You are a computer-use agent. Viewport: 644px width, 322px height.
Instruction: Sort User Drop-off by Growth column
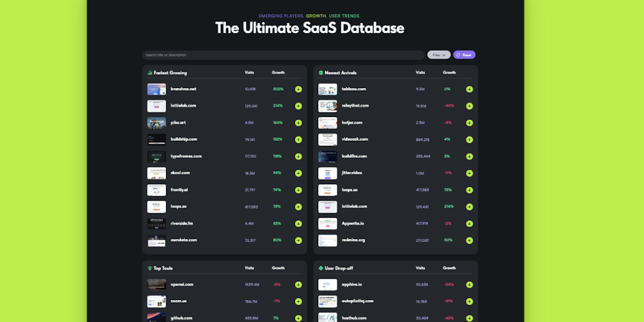449,268
